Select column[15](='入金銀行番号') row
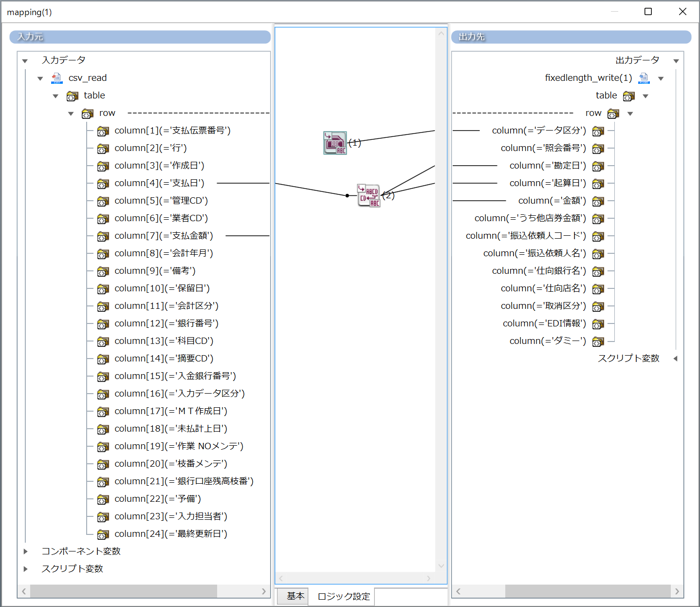 pos(175,376)
